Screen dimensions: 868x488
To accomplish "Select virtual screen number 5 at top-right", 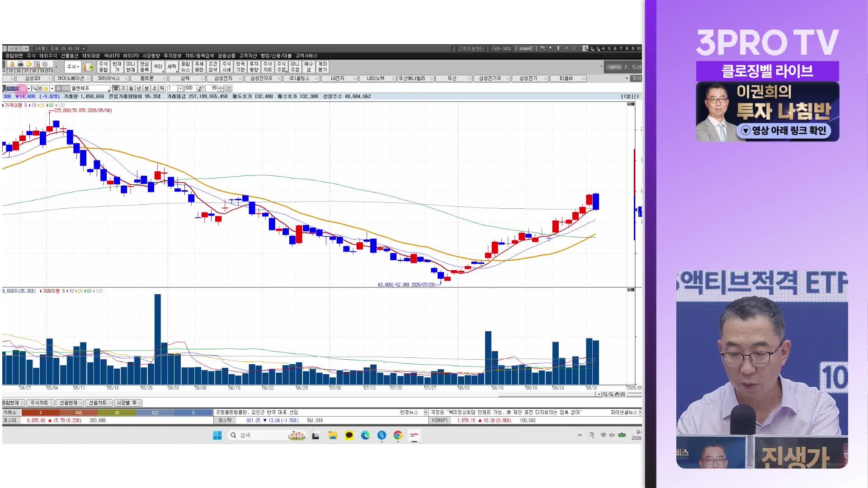I will (x=609, y=48).
